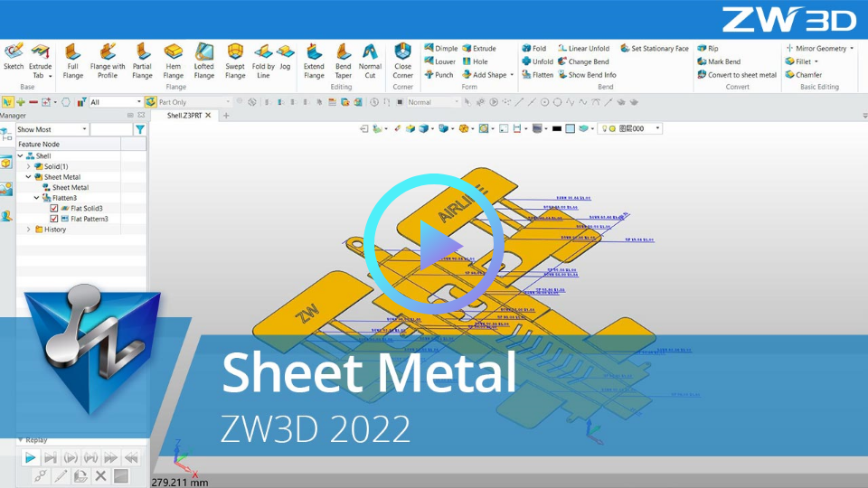
Task: Close the Shell.Z3PRT tab
Action: coord(208,115)
